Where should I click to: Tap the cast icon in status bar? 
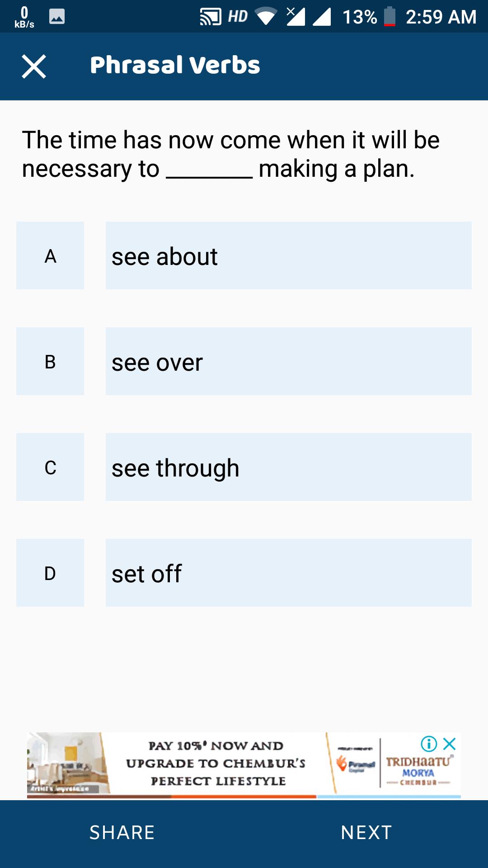click(x=210, y=17)
